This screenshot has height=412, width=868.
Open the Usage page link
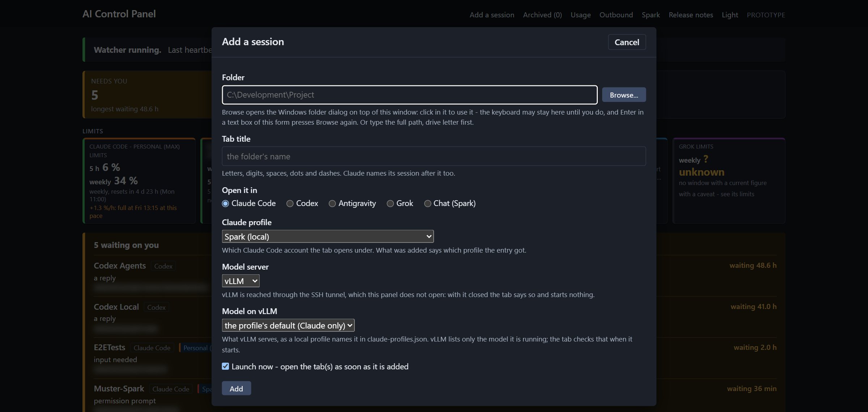coord(580,15)
